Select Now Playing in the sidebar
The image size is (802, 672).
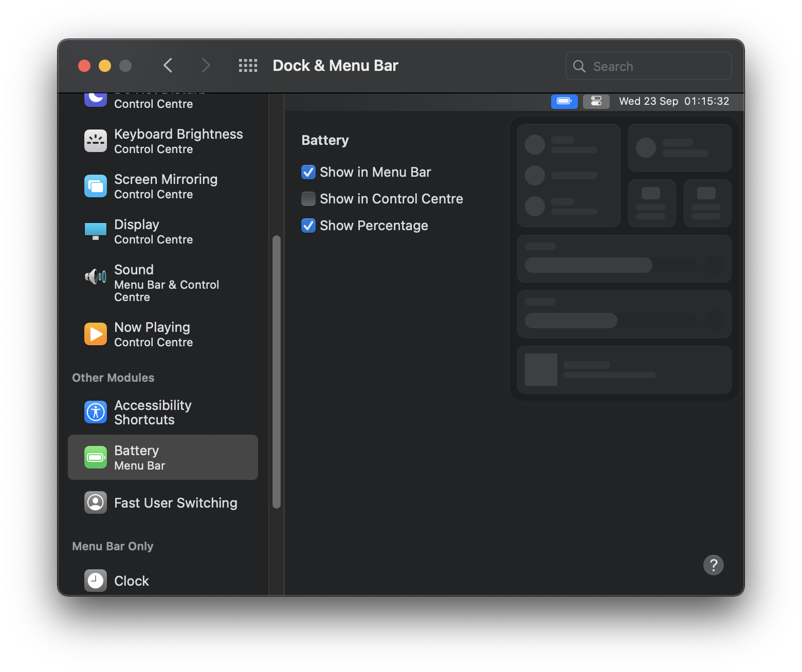click(163, 334)
